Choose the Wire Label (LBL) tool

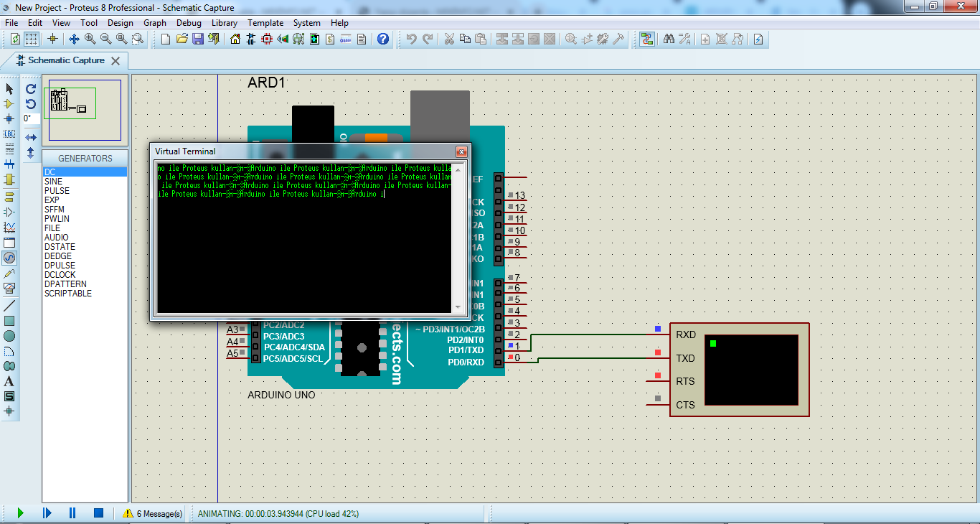point(9,134)
